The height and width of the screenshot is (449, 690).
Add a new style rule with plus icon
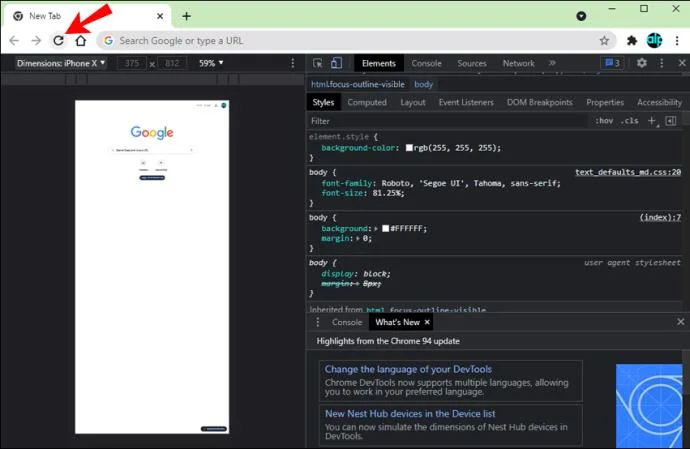click(x=652, y=121)
